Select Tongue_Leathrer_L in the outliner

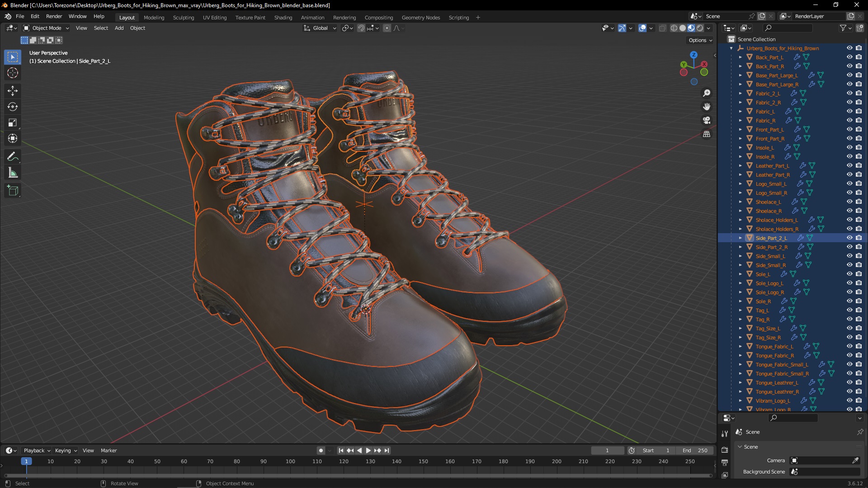777,383
